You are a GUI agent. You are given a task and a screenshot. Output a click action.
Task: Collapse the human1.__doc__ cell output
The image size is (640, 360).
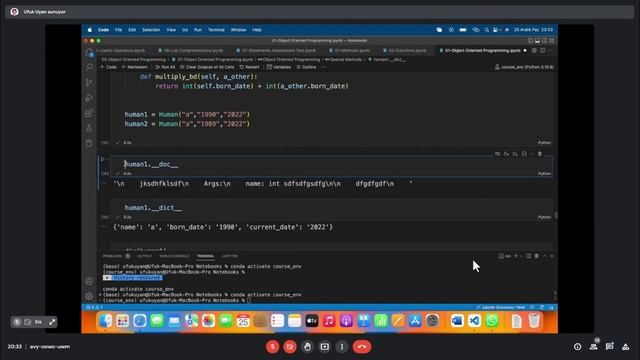(x=104, y=184)
